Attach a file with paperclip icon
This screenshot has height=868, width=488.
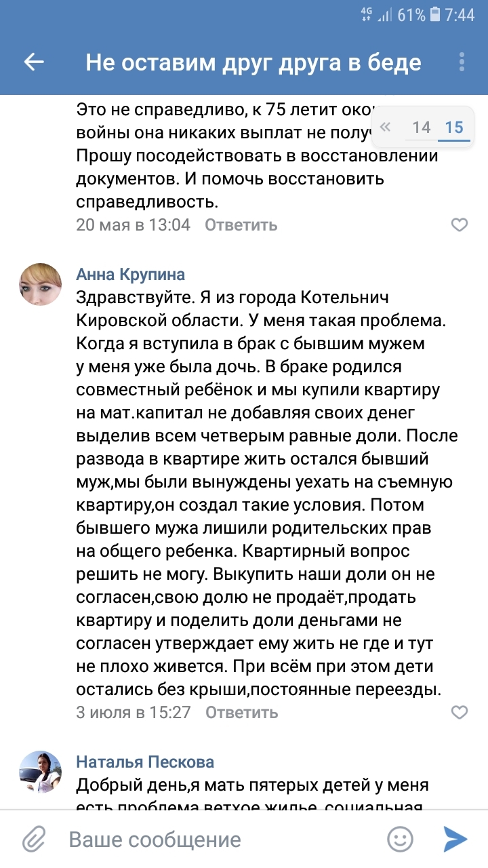point(33,840)
